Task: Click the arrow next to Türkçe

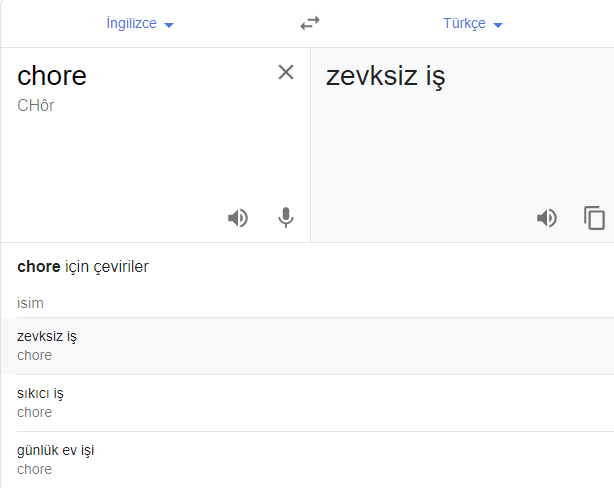Action: tap(498, 24)
